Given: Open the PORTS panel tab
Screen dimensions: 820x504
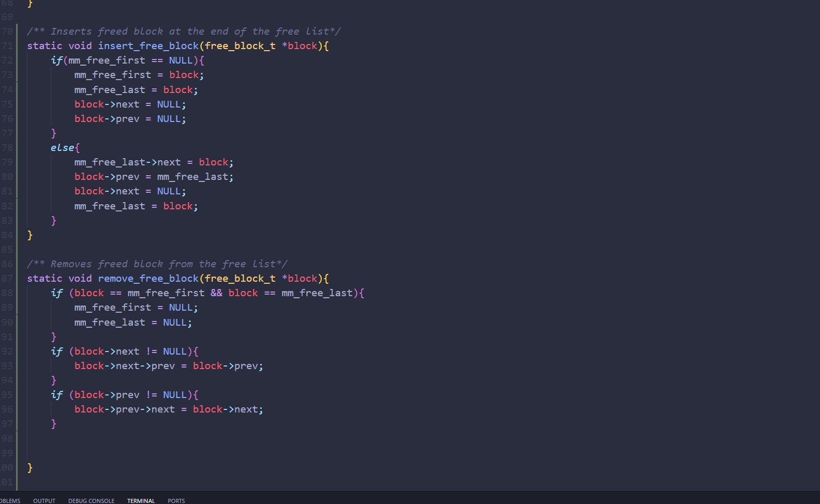Looking at the screenshot, I should [176, 500].
